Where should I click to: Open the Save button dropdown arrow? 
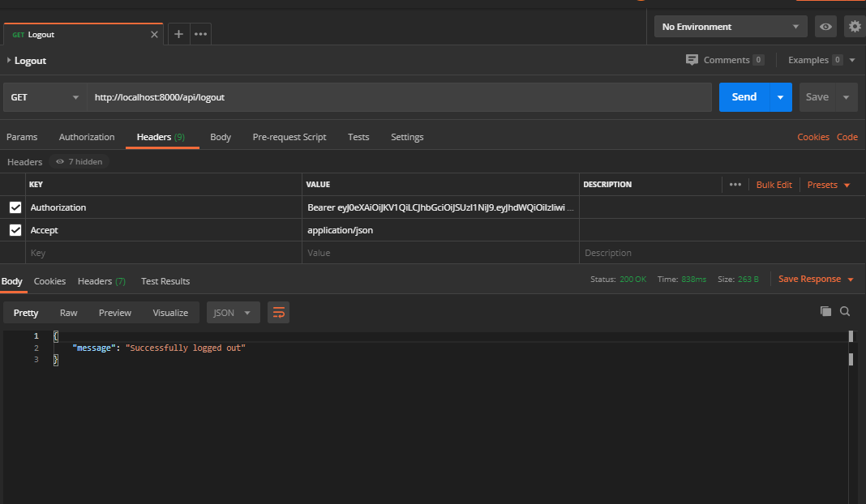coord(846,97)
